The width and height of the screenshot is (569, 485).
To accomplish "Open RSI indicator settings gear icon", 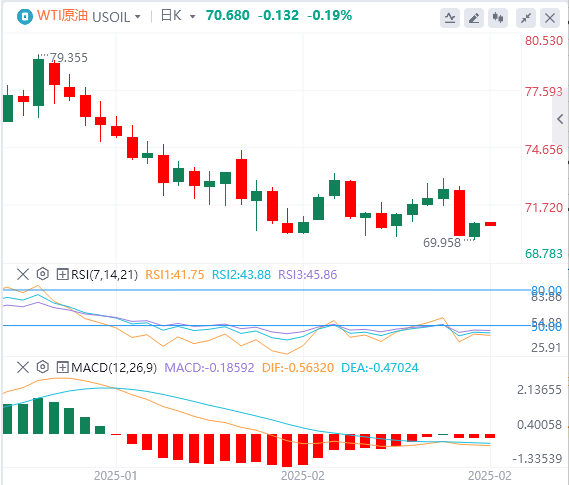I will [x=43, y=274].
